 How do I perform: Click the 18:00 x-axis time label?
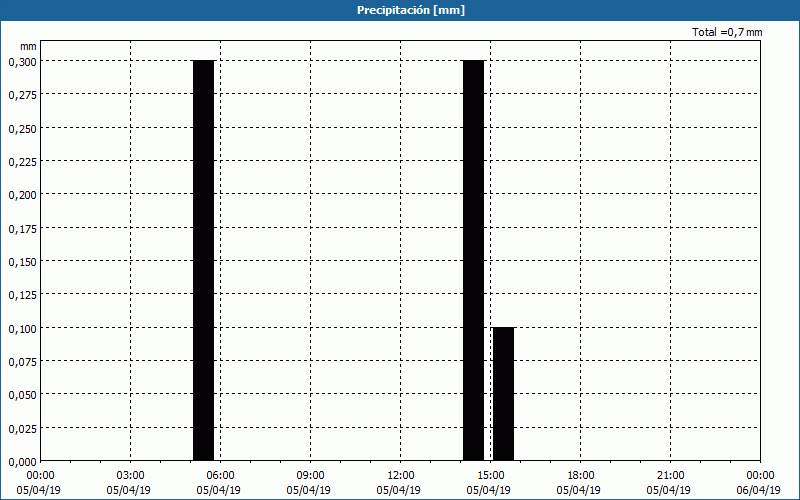pyautogui.click(x=581, y=476)
